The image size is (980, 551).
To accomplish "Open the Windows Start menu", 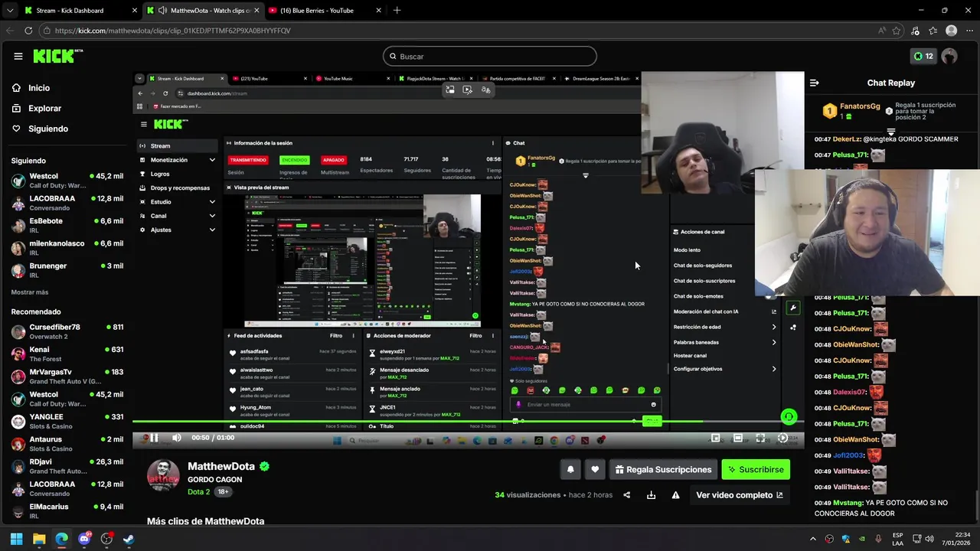I will (16, 539).
